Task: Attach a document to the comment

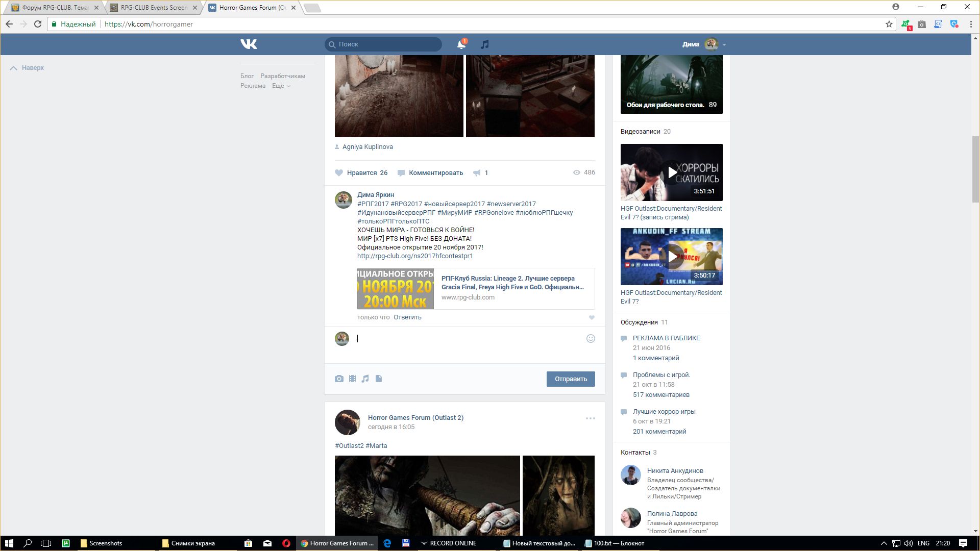Action: (x=379, y=379)
